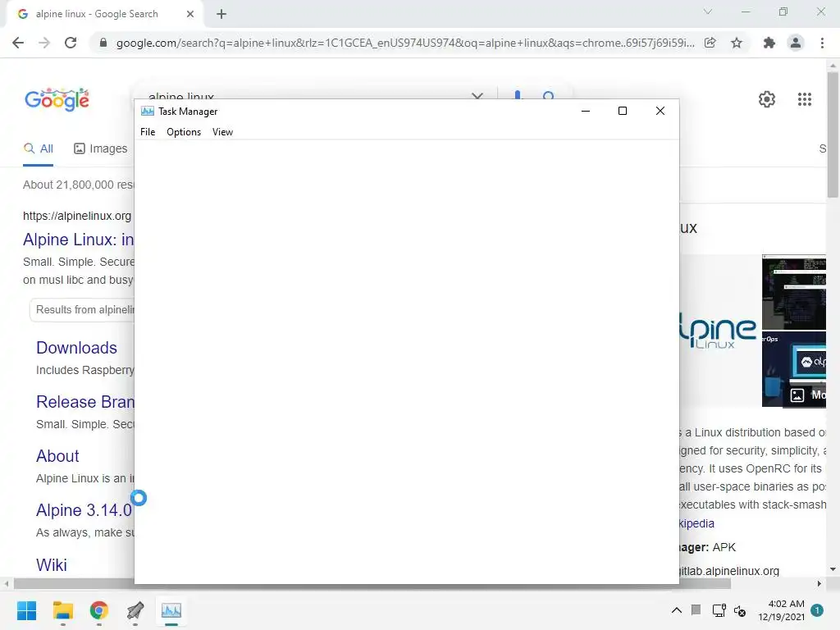Viewport: 840px width, 630px height.
Task: Open the Google apps grid
Action: click(805, 99)
